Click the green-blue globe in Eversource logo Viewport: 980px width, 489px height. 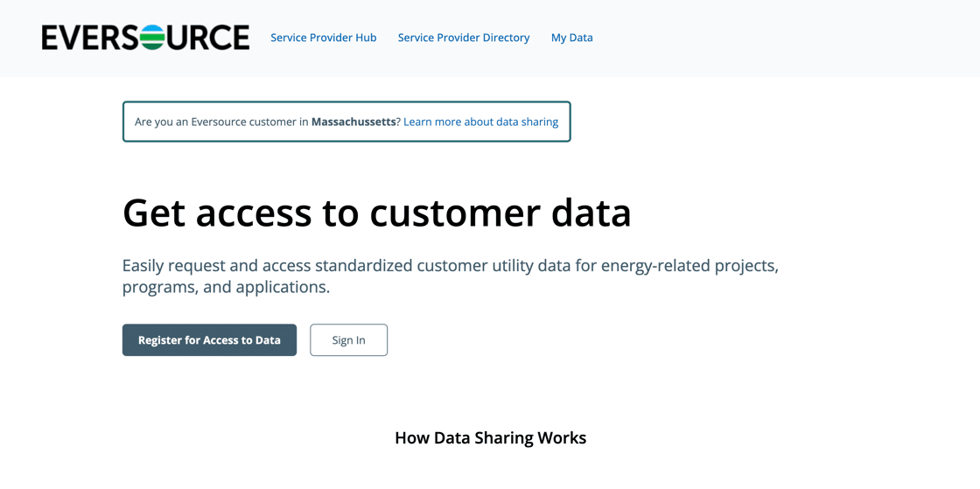152,38
